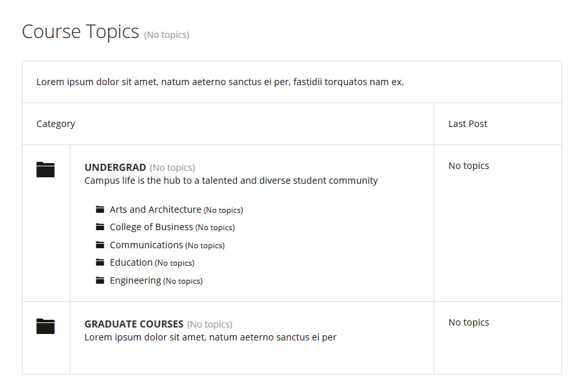Click the Category column header

(56, 124)
